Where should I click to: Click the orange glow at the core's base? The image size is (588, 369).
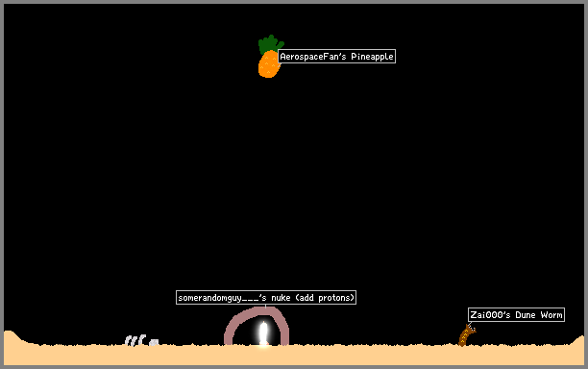[x=263, y=345]
